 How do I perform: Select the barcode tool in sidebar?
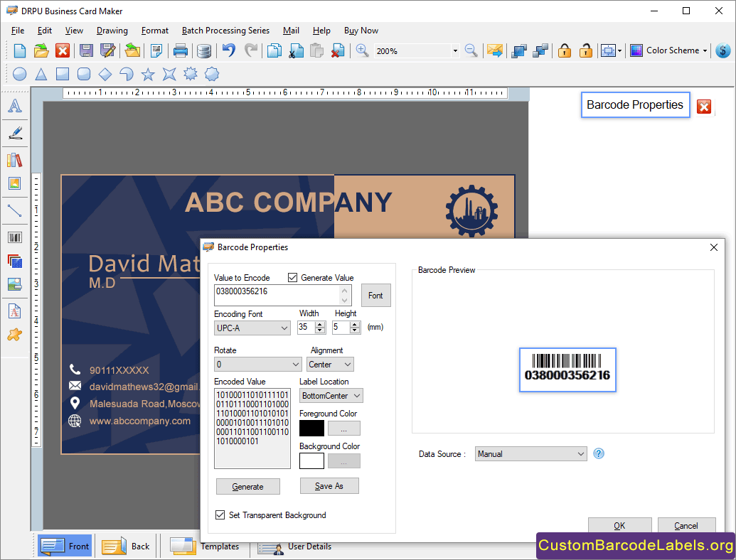[14, 237]
